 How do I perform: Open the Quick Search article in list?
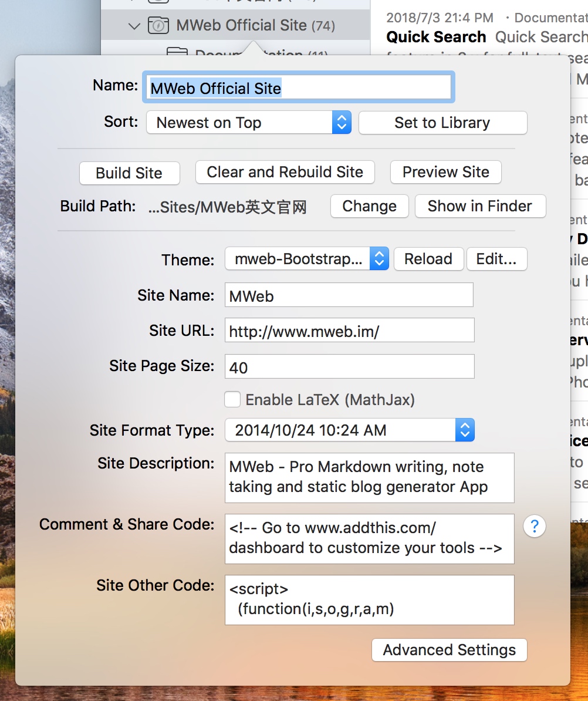[x=436, y=37]
